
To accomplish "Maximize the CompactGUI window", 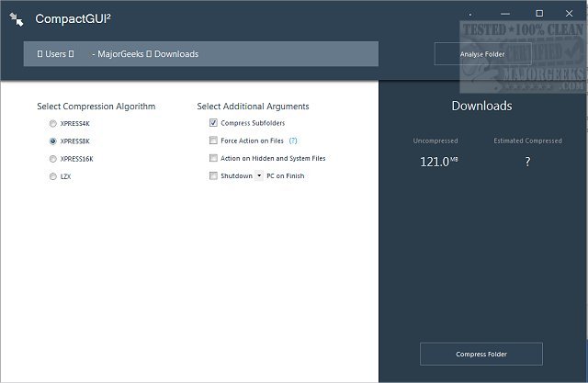I will [539, 14].
